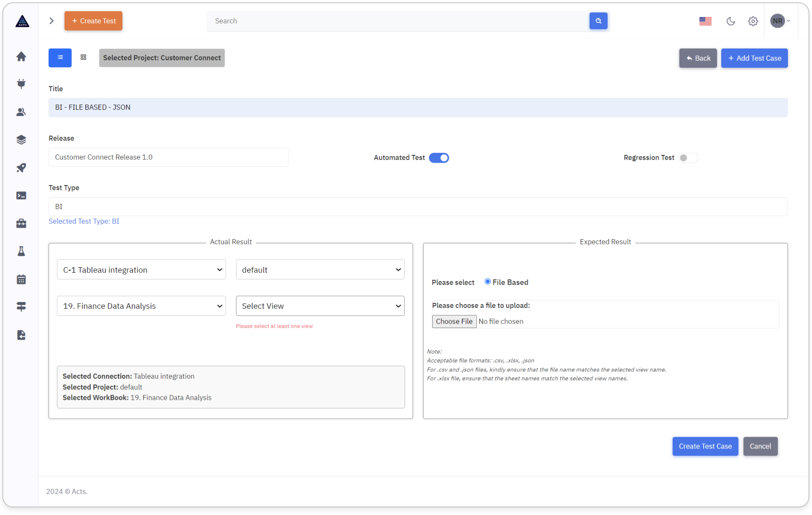Change language via the US flag icon

click(x=705, y=21)
